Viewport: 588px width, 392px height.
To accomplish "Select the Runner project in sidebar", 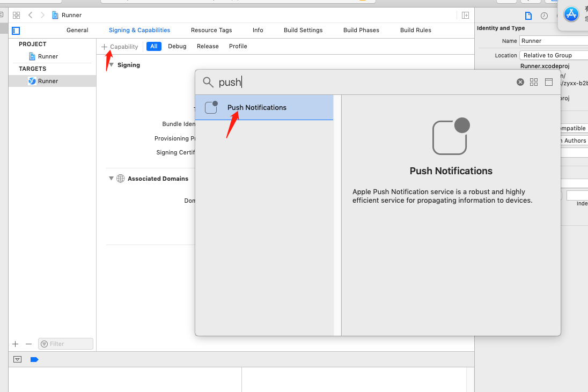I will [x=48, y=56].
